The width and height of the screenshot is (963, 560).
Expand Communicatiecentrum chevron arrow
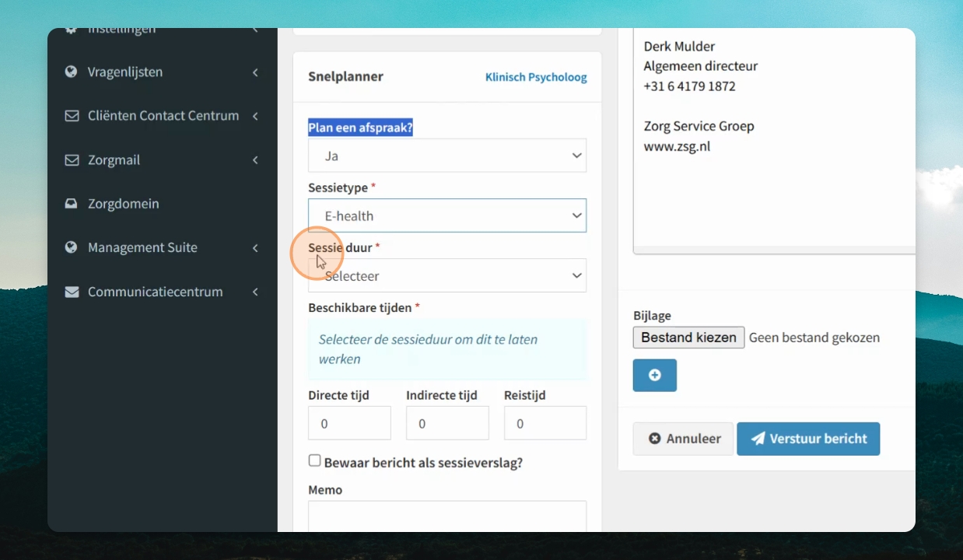coord(255,292)
